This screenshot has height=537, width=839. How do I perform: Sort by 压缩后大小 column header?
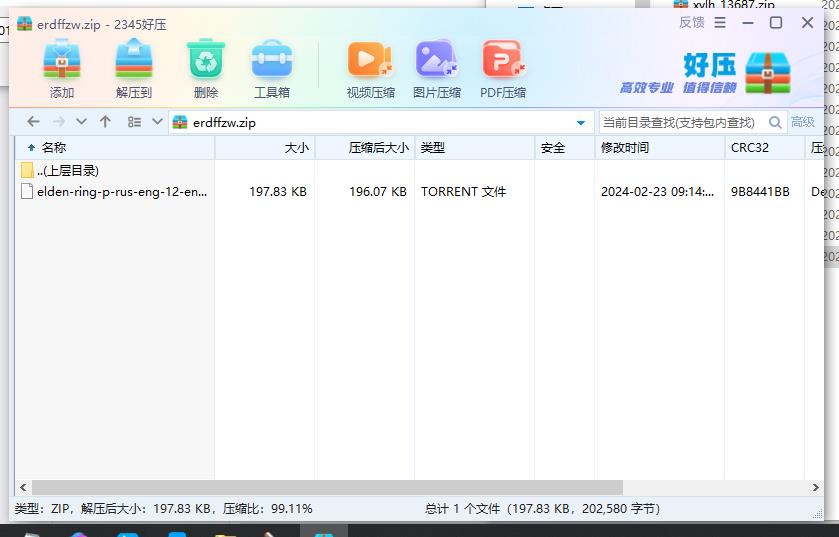pos(365,148)
